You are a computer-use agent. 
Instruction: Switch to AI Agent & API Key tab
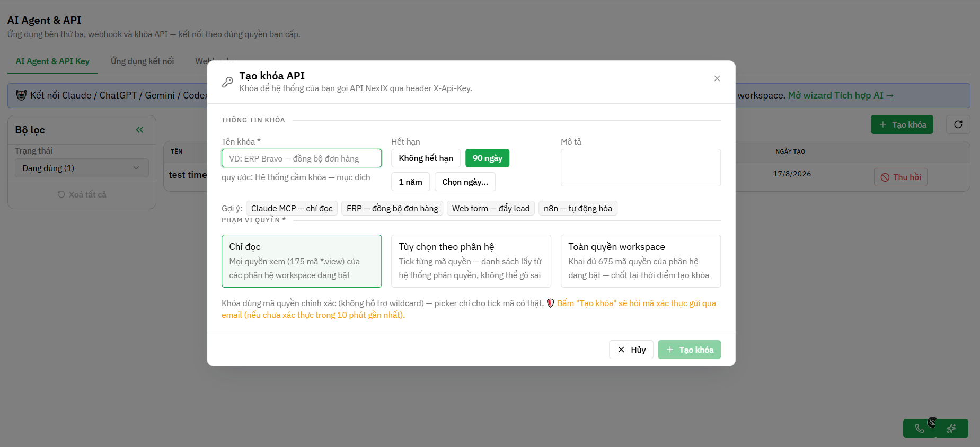coord(52,61)
